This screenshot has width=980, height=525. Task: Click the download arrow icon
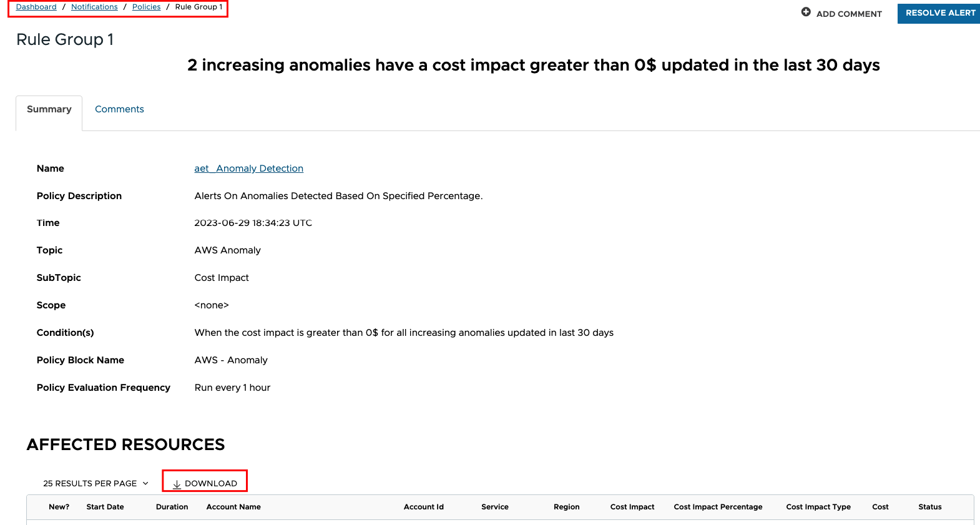point(177,484)
